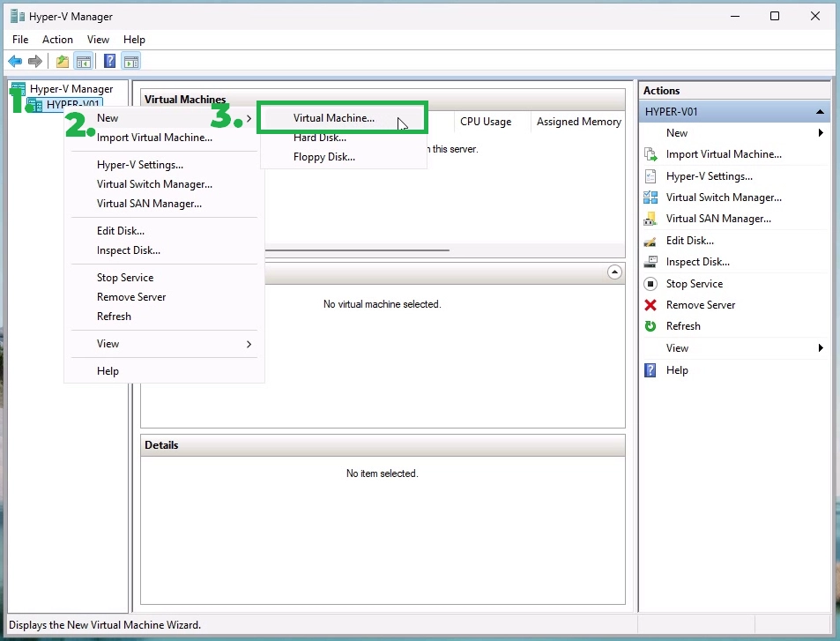Open the Action menu in the menu bar

click(57, 40)
